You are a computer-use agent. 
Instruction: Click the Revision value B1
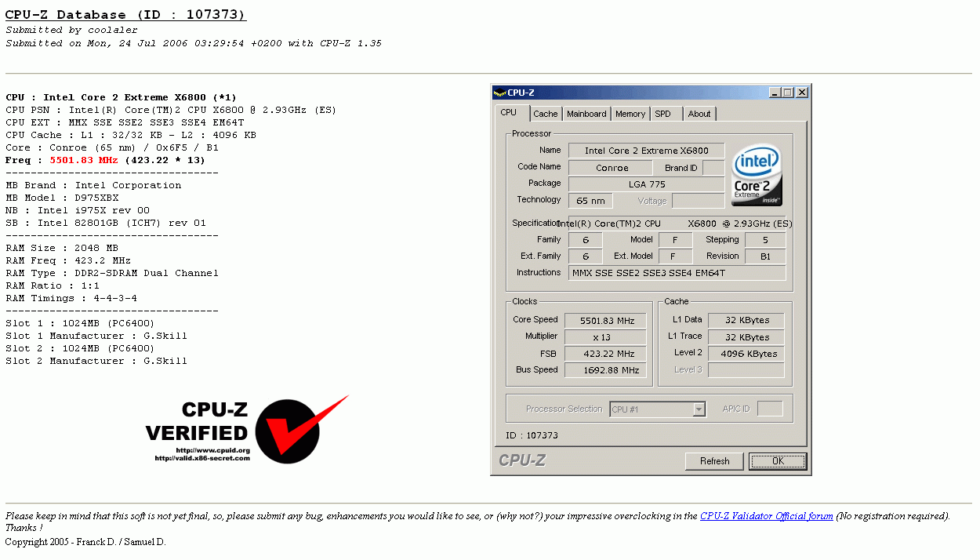coord(764,256)
